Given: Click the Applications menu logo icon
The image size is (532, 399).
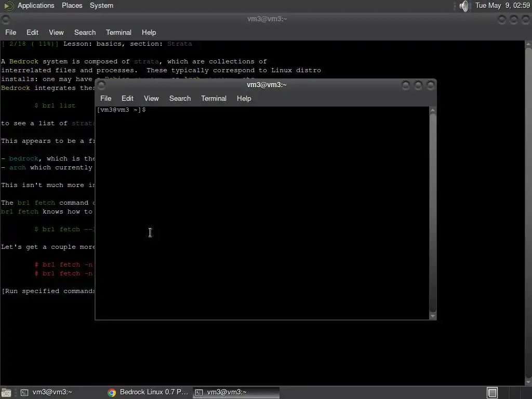Looking at the screenshot, I should click(x=8, y=6).
